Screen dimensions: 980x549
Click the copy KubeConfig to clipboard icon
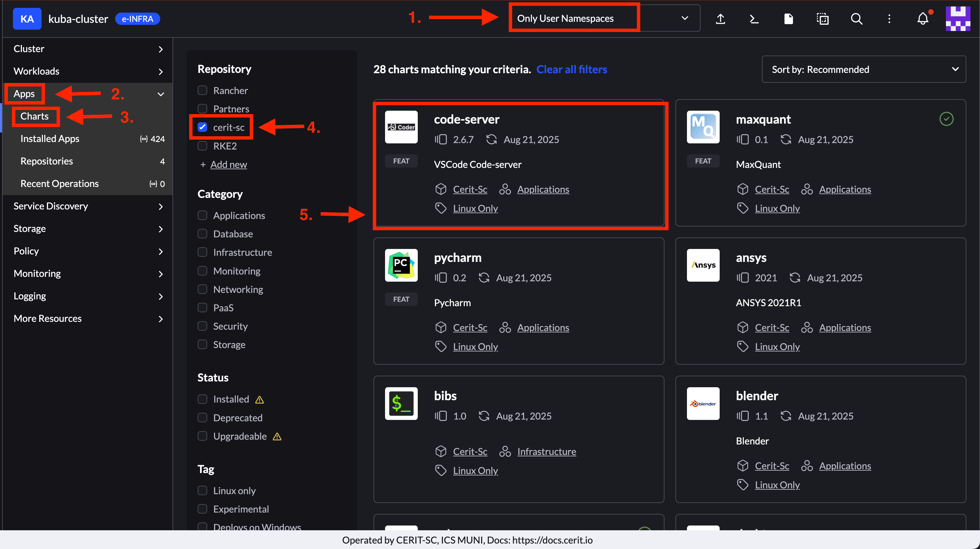823,19
